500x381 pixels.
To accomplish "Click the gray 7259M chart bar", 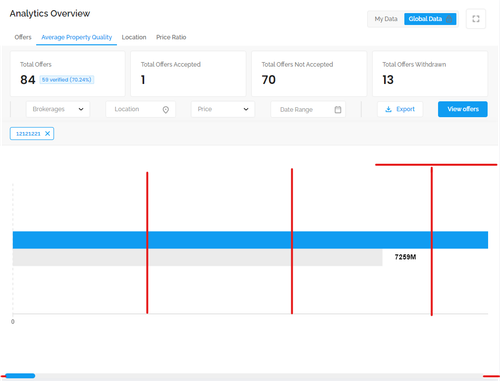I will click(x=197, y=257).
